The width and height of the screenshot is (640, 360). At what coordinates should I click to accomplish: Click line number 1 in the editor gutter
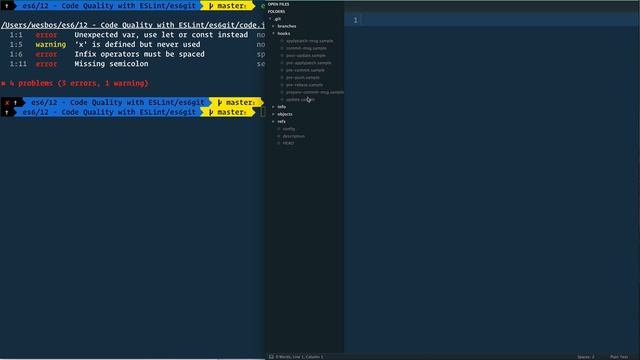pyautogui.click(x=355, y=20)
